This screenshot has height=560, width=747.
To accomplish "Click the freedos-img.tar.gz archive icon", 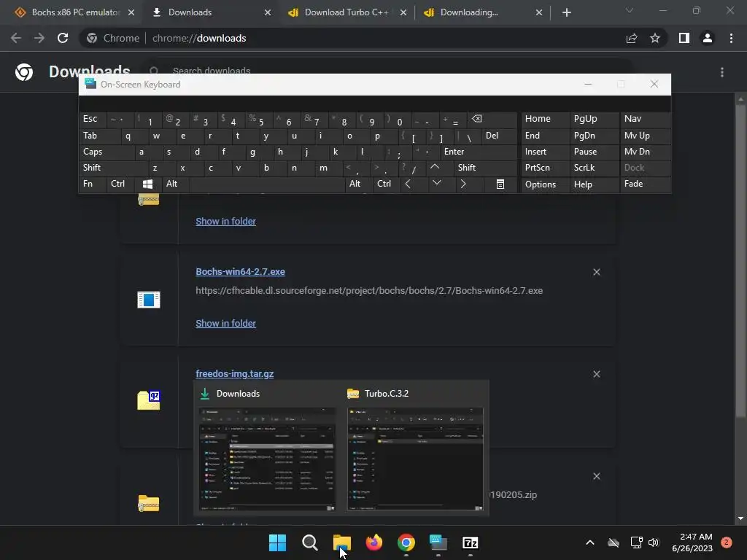I will (x=149, y=400).
